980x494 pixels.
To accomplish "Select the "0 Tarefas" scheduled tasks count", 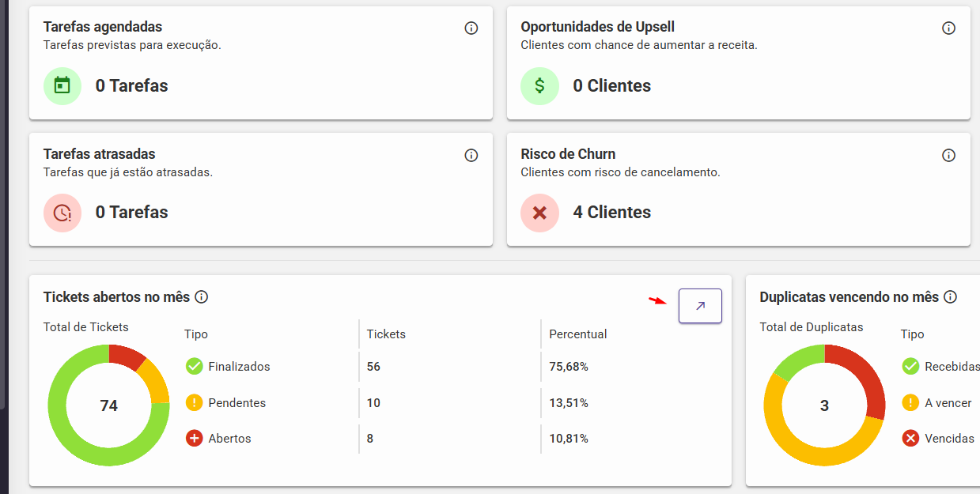I will 132,85.
